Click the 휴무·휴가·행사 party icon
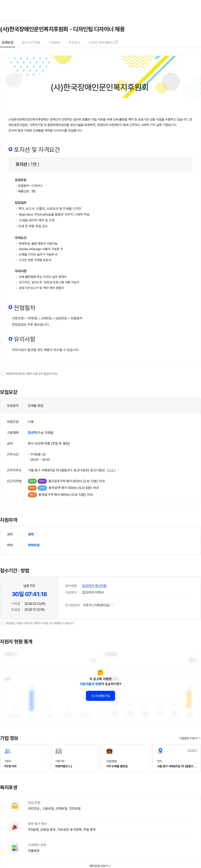This screenshot has height=868, width=201. (15, 827)
